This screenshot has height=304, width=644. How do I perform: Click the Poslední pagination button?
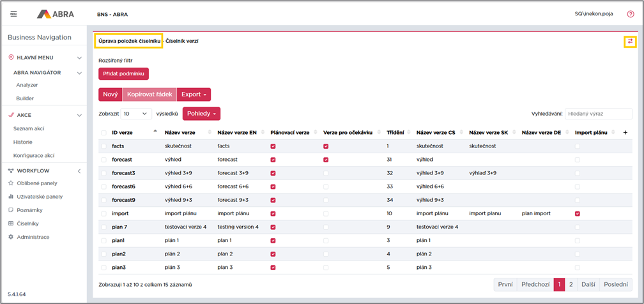[616, 284]
